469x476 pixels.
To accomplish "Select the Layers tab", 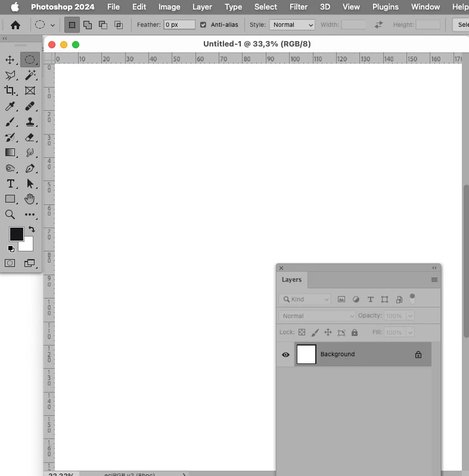I will pyautogui.click(x=291, y=279).
